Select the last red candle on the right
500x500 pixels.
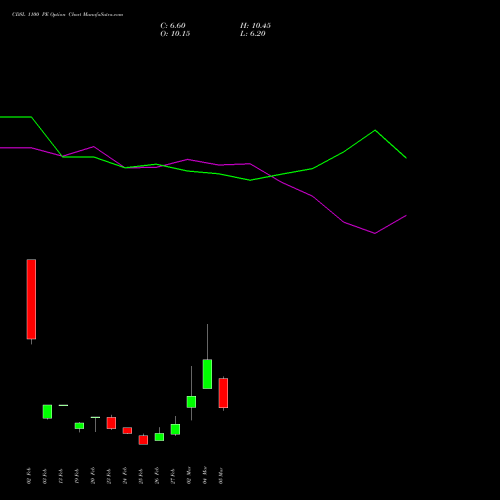(223, 393)
